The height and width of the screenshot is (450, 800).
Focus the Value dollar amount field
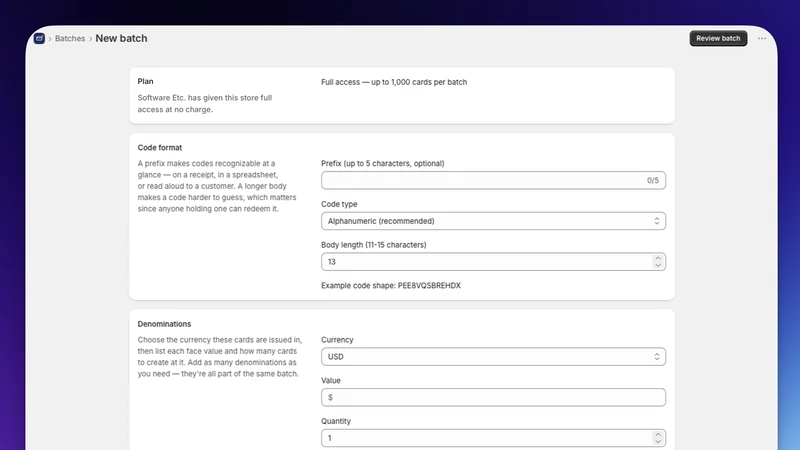(493, 397)
